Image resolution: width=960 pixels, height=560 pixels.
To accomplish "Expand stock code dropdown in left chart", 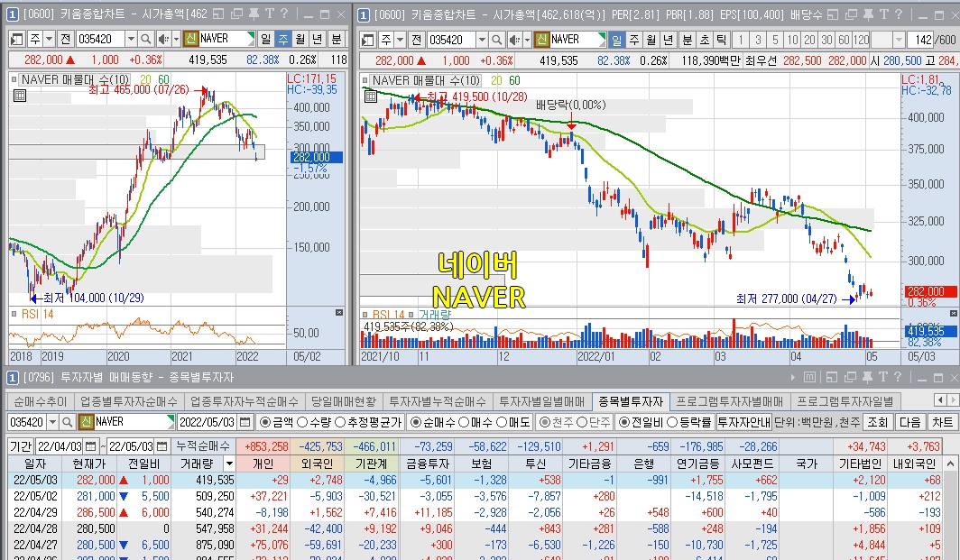I will [x=131, y=39].
